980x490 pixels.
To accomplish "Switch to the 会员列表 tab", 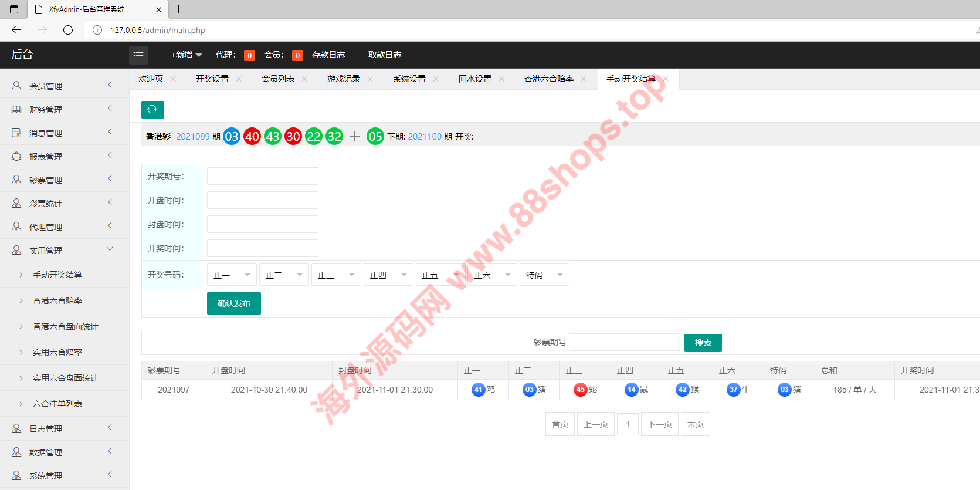I will [x=278, y=79].
